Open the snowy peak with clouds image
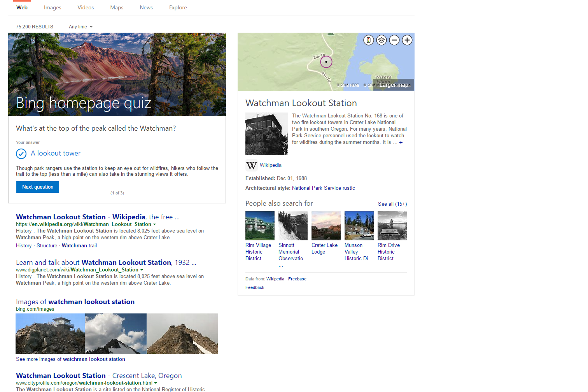Image resolution: width=588 pixels, height=392 pixels. tap(116, 334)
